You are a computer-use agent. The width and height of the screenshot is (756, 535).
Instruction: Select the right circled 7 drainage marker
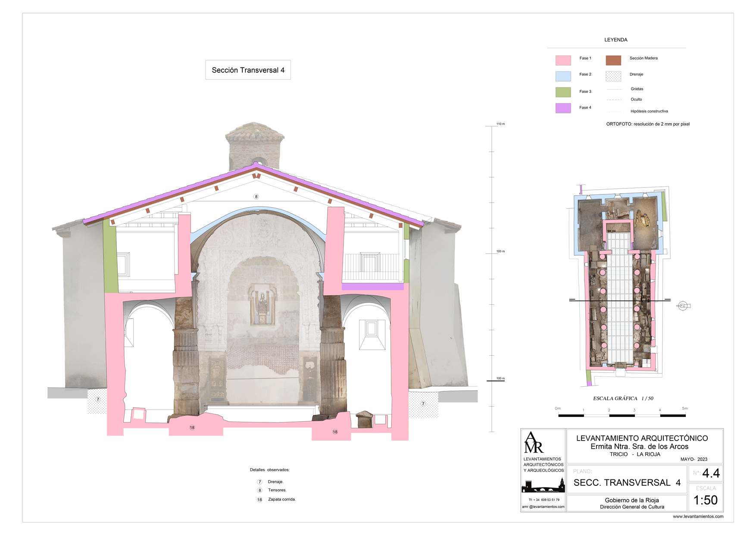point(423,404)
